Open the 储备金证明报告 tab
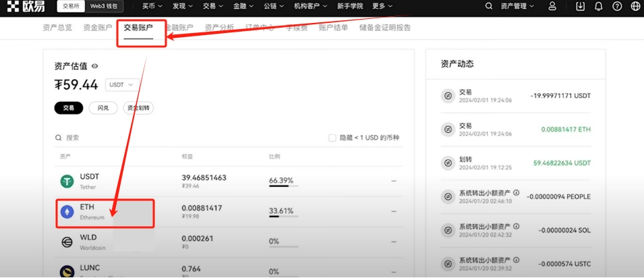 point(384,28)
